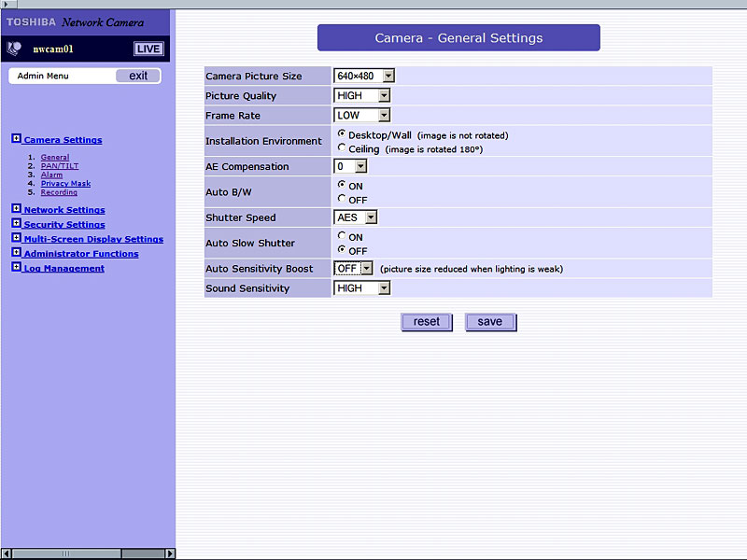
Task: Expand Multi-Screen Display Settings plus icon
Action: 16,239
